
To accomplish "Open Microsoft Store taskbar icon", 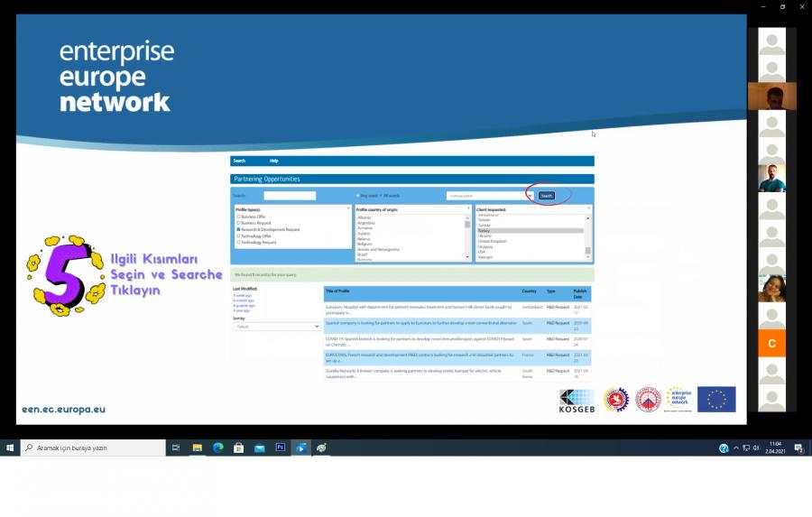I will coord(238,448).
